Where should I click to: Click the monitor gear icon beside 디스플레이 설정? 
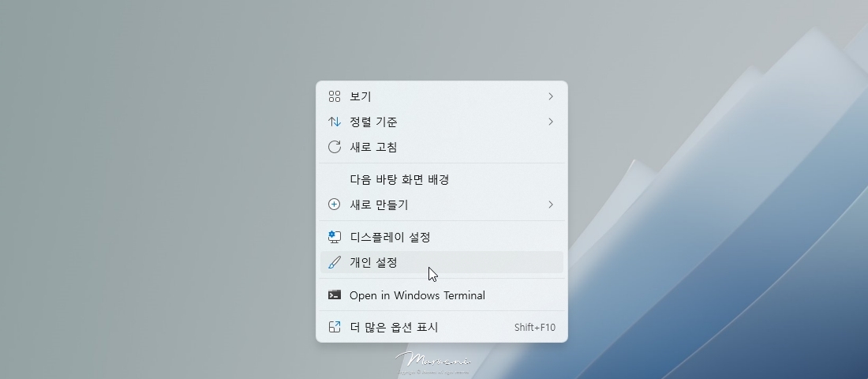coord(335,237)
